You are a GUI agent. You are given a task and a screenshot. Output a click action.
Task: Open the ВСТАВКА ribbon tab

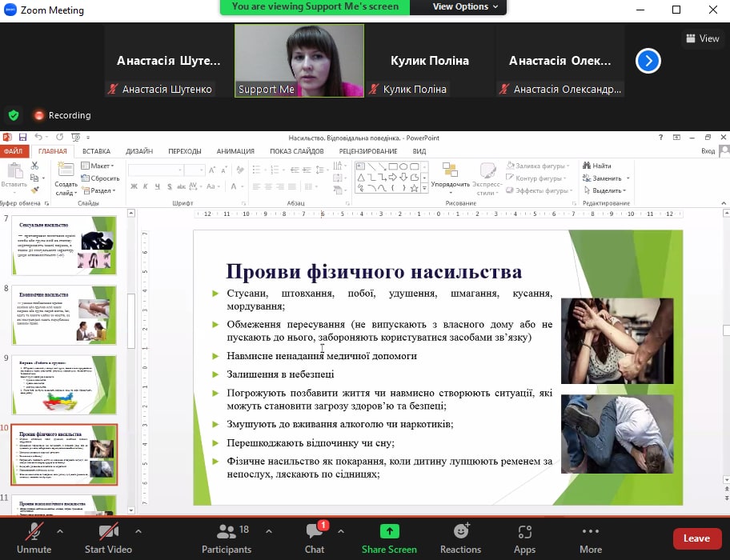tap(96, 151)
